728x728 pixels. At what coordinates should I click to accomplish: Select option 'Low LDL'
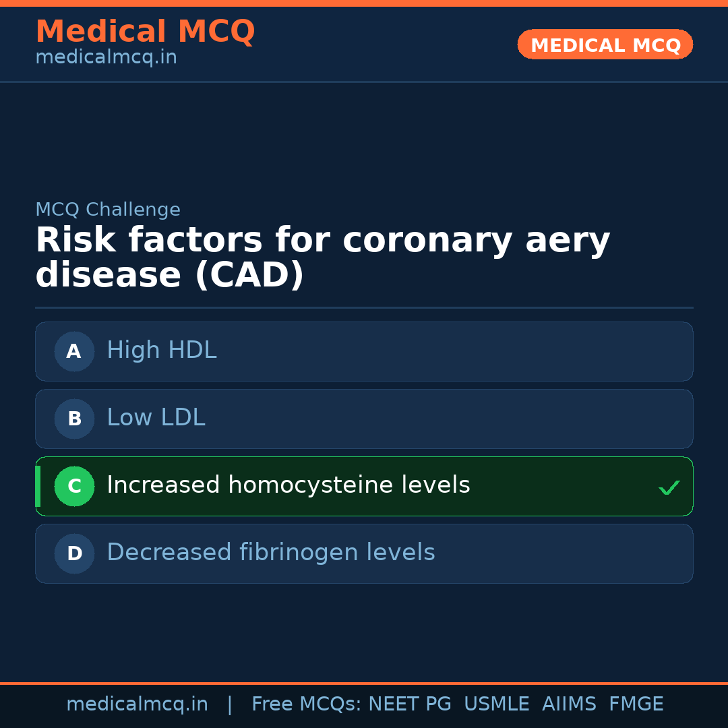pyautogui.click(x=156, y=418)
